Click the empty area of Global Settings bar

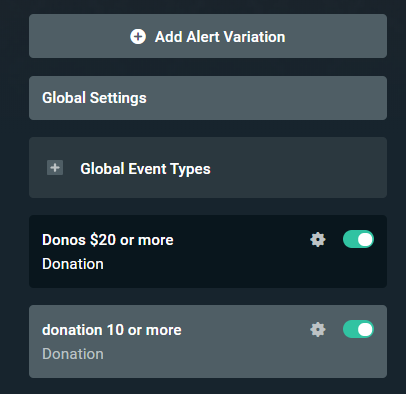point(267,98)
